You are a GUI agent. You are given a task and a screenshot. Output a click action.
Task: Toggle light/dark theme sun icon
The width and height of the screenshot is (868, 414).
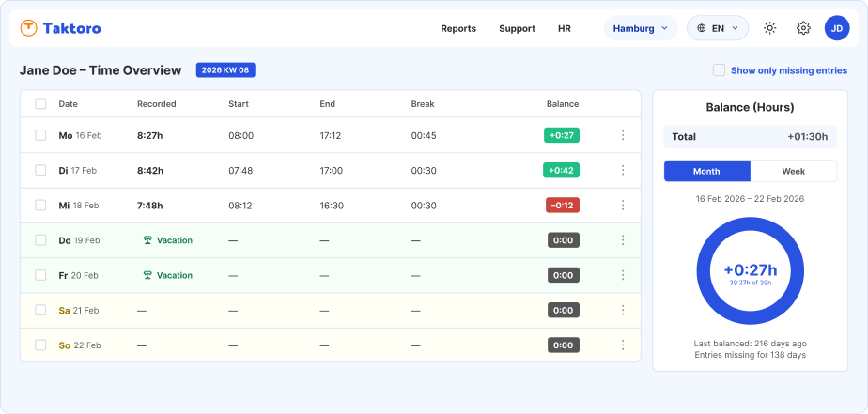pyautogui.click(x=769, y=28)
